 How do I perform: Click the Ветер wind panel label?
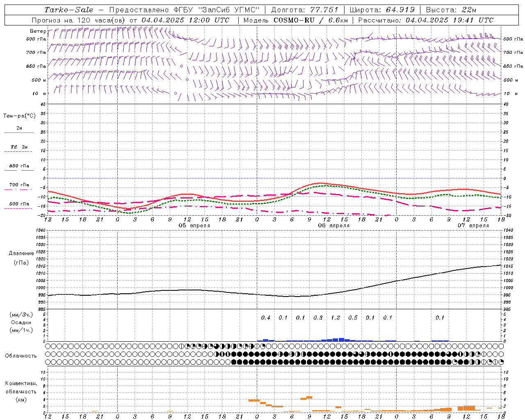(38, 31)
